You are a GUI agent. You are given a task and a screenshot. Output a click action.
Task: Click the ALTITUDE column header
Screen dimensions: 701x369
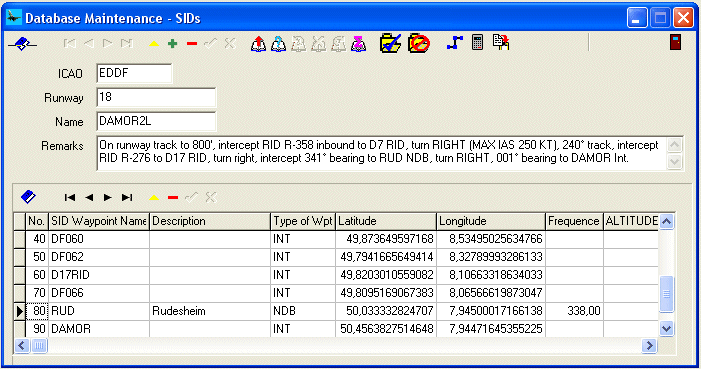[631, 221]
